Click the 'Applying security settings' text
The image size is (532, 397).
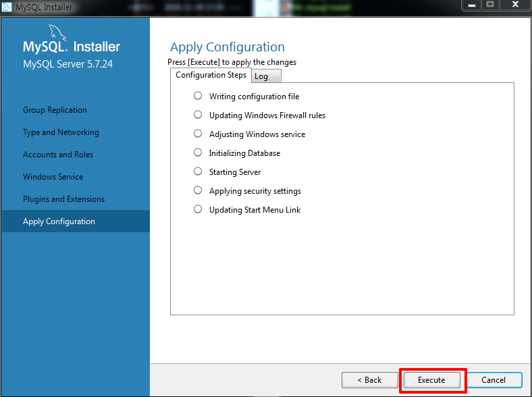(x=255, y=191)
